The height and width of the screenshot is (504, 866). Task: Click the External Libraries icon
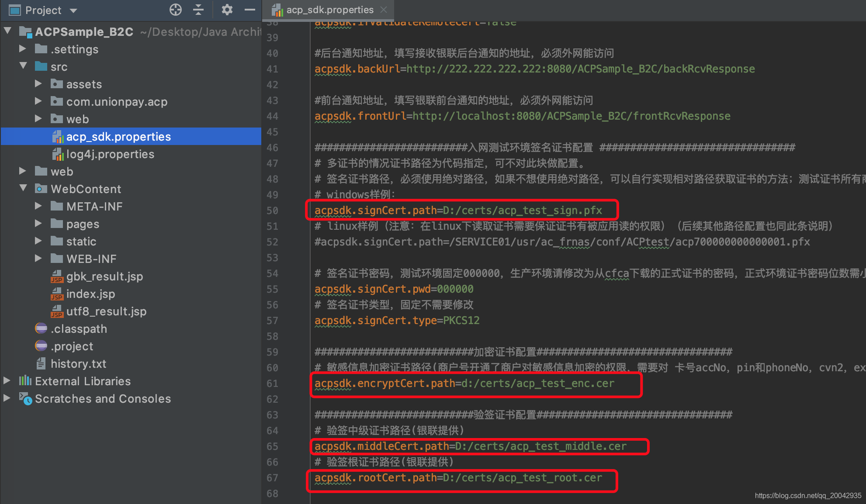coord(25,381)
